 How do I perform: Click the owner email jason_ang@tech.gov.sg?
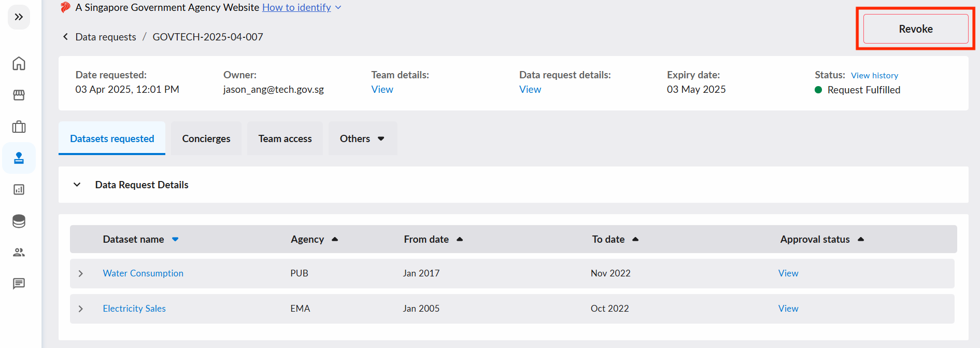(274, 89)
